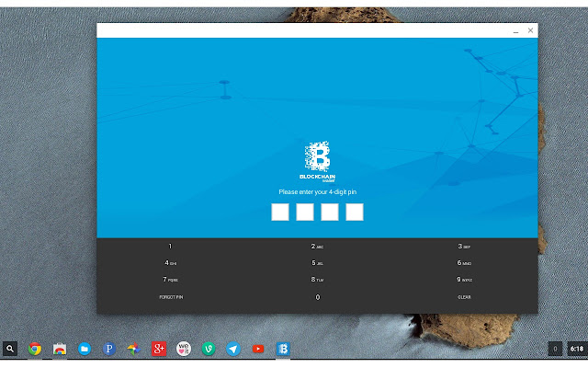This screenshot has width=588, height=368.
Task: Open Google Photos pinwheel icon
Action: click(x=133, y=349)
